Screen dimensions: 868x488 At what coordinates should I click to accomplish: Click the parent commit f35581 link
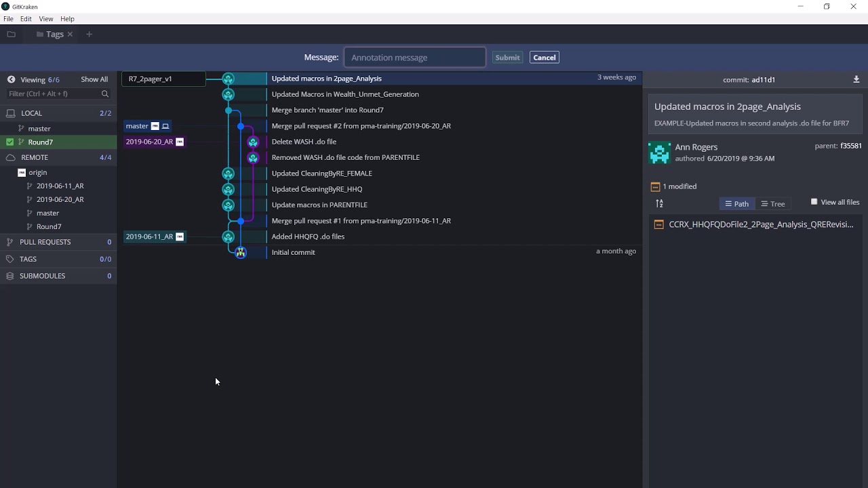click(851, 146)
